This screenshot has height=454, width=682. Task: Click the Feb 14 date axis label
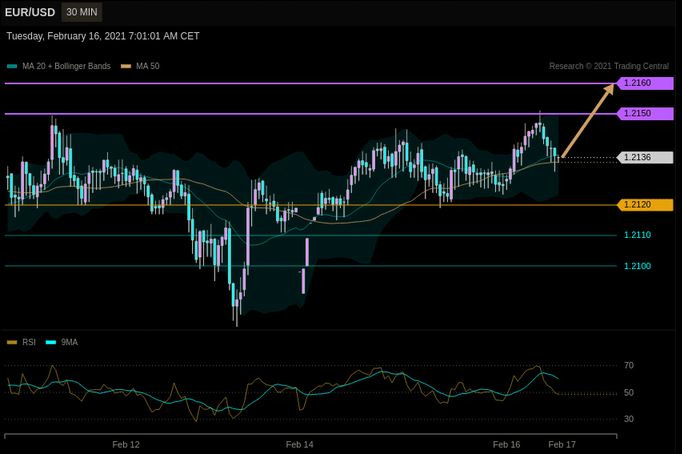coord(299,444)
